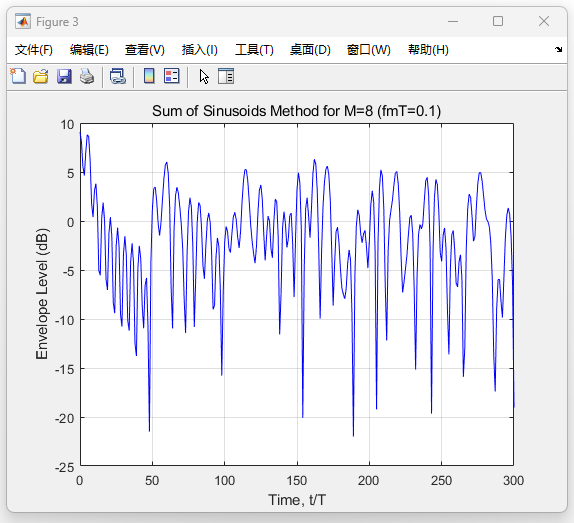Open a file with the folder icon
Screen dimensions: 574x523
click(x=41, y=76)
